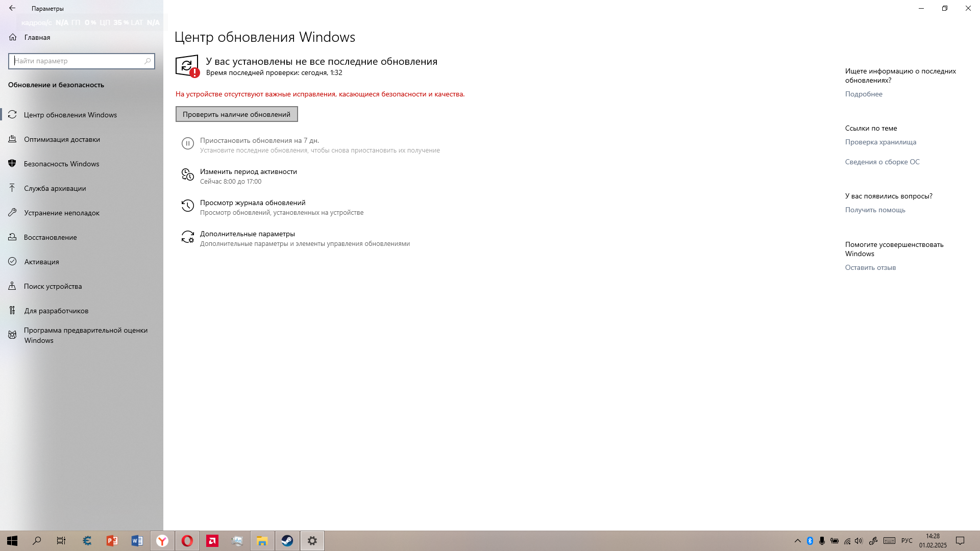Screen dimensions: 980x551
Task: Click Settings gear on taskbar
Action: (x=312, y=541)
